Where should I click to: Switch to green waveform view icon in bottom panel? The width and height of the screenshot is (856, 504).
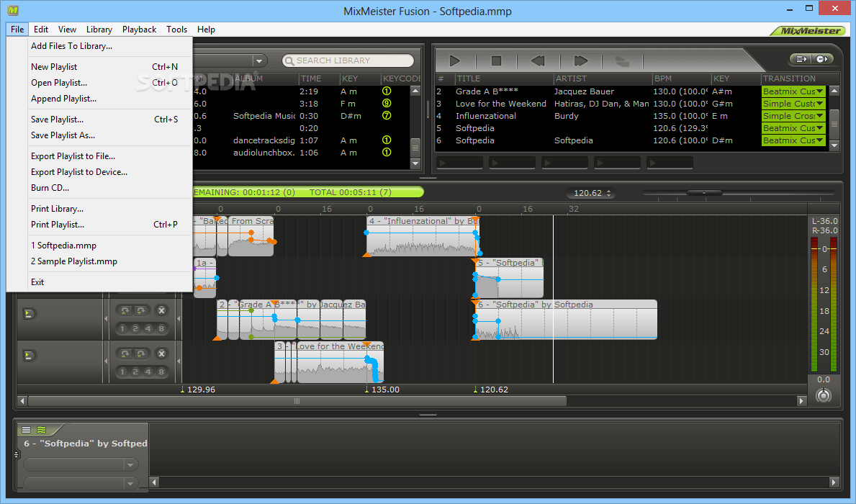(x=42, y=430)
